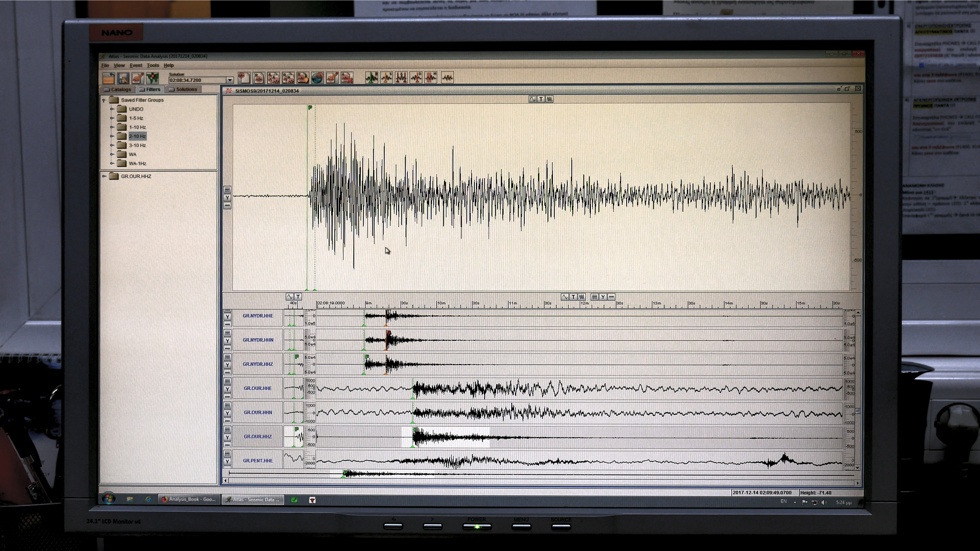Open the Solution time dropdown

pos(229,80)
